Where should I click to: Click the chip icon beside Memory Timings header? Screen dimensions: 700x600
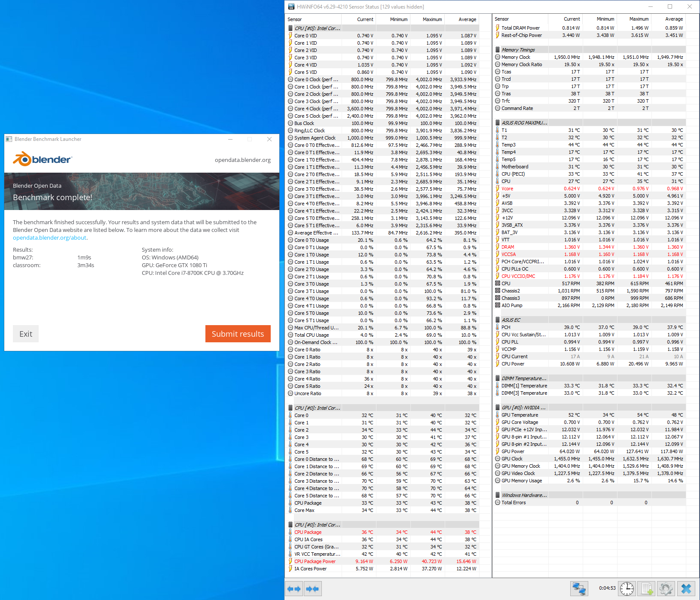point(498,50)
